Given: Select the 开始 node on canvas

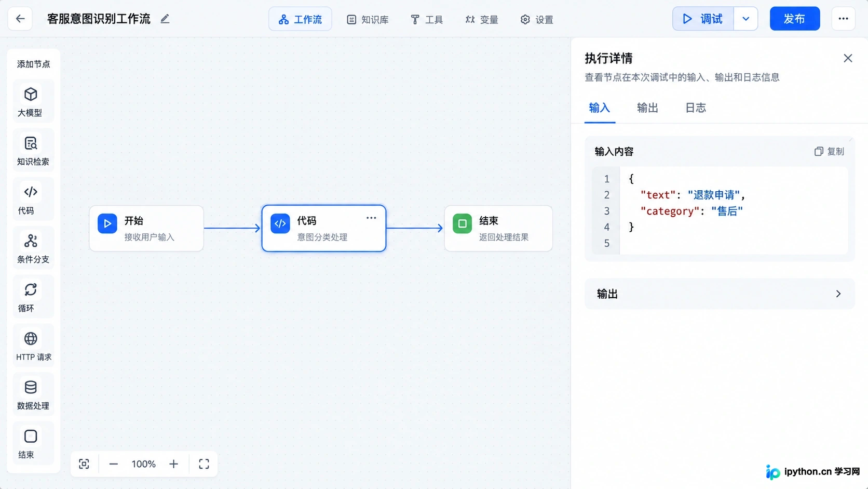Looking at the screenshot, I should click(x=146, y=228).
